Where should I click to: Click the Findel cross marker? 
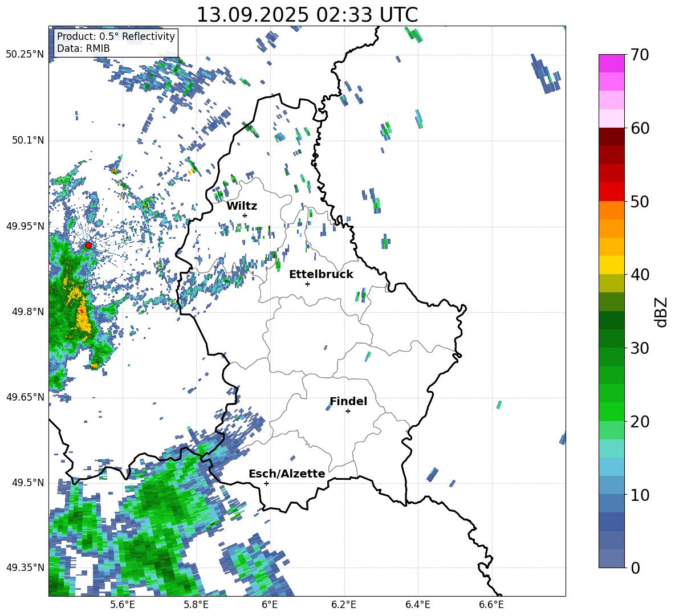[x=348, y=411]
